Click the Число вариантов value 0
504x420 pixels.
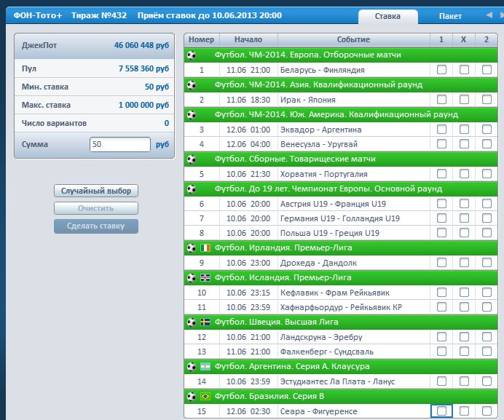coord(167,123)
